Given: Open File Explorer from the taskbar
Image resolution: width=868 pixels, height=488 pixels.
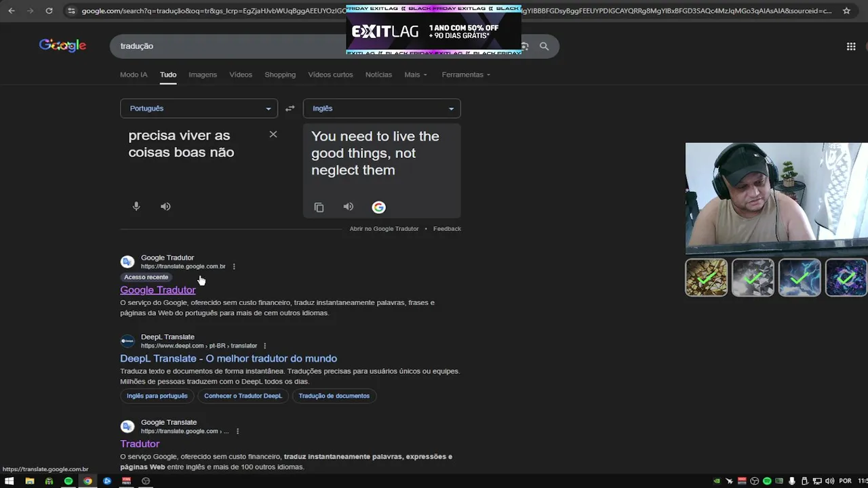Looking at the screenshot, I should click(29, 481).
